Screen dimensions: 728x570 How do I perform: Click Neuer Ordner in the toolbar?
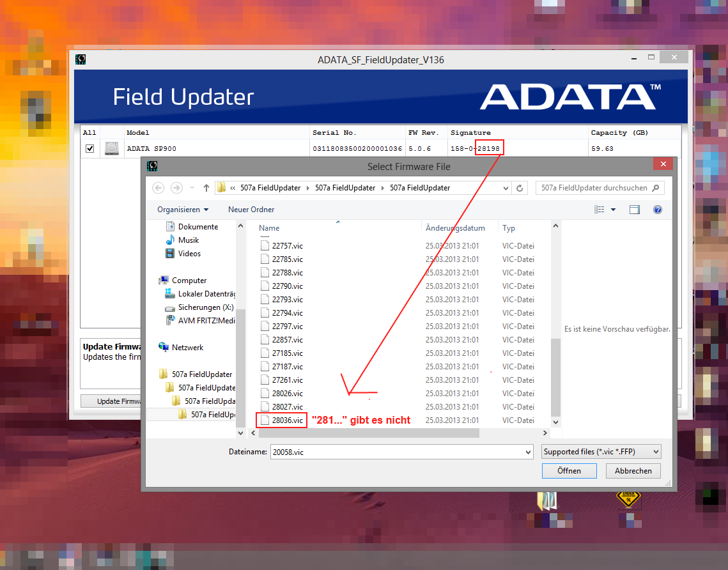pyautogui.click(x=251, y=210)
